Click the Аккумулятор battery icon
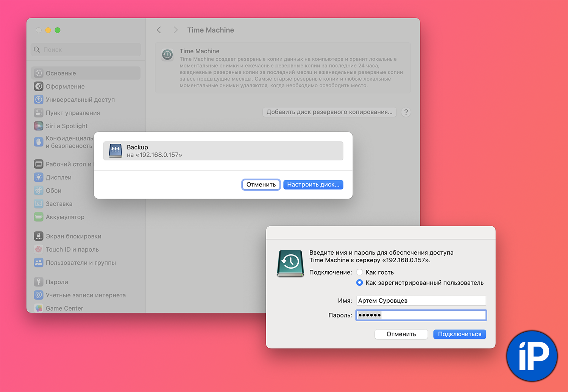This screenshot has height=392, width=568. 39,217
